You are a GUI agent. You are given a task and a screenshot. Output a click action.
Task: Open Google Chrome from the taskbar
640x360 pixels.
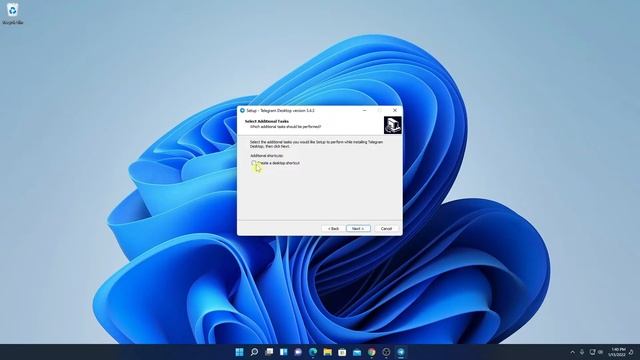coord(371,352)
